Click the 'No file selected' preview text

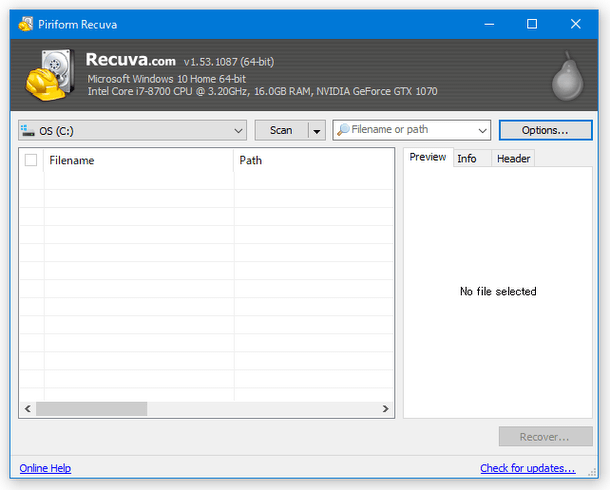coord(498,291)
